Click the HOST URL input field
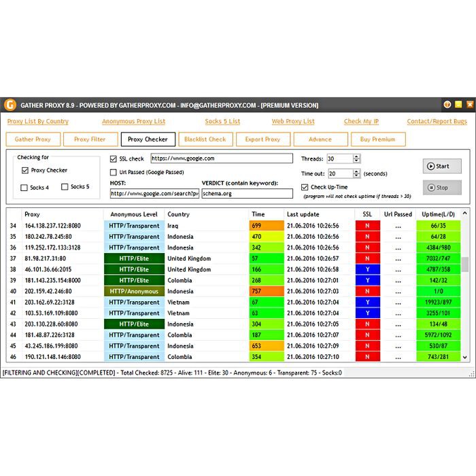476x476 pixels. coord(154,194)
